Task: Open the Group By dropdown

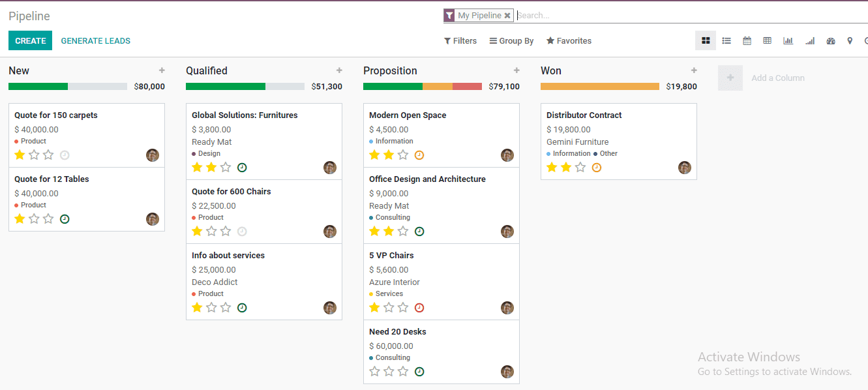Action: pyautogui.click(x=512, y=40)
